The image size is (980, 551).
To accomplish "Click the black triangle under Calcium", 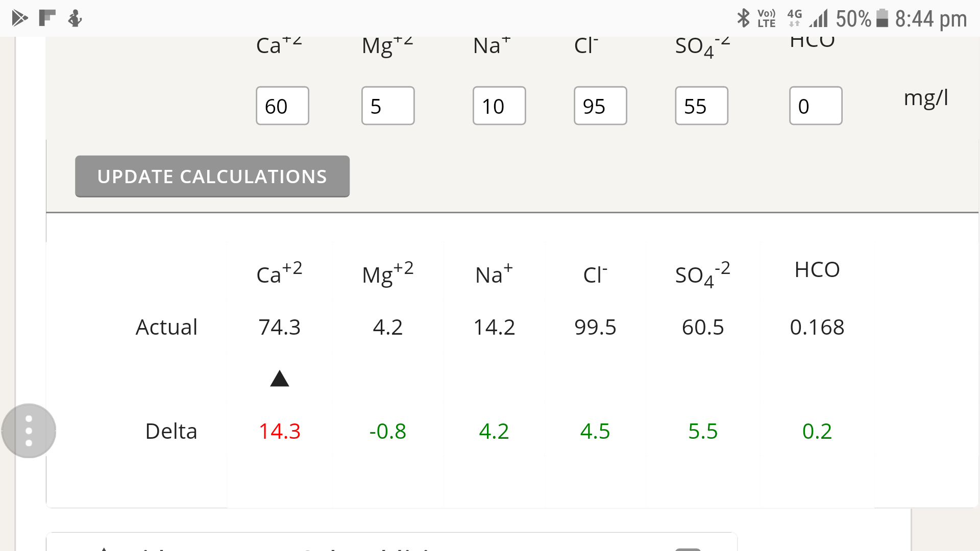I will coord(280,379).
